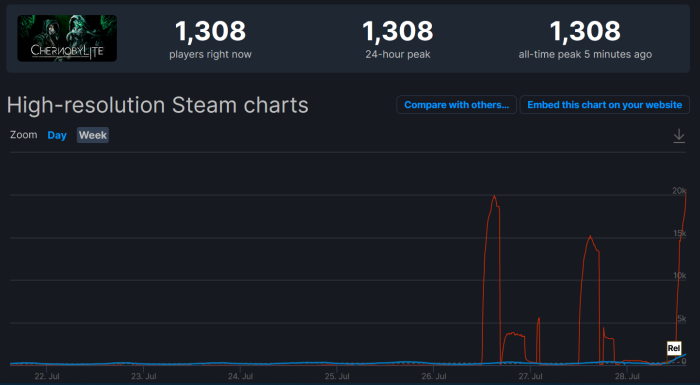700x385 pixels.
Task: Switch chart zoom to Day
Action: pyautogui.click(x=57, y=135)
